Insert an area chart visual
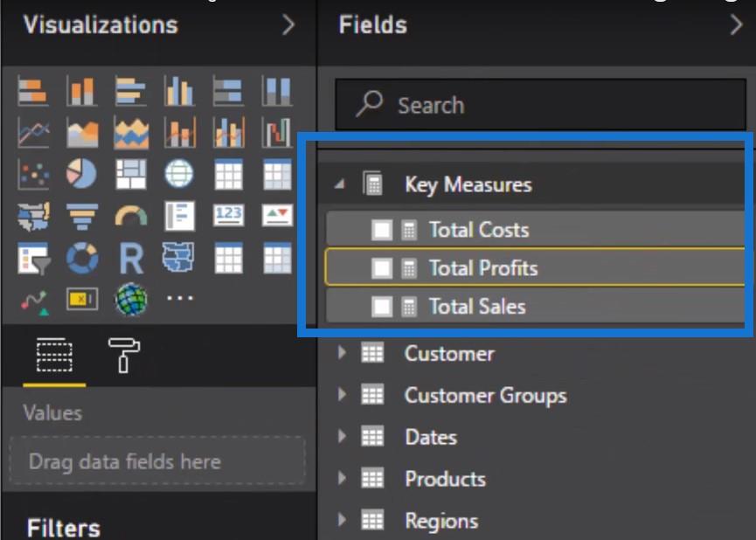 [x=82, y=133]
